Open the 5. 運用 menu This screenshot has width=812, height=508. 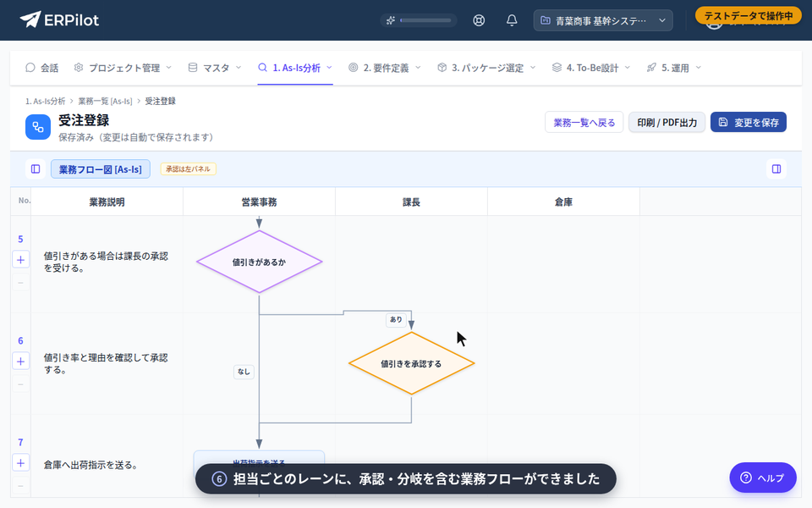pos(674,68)
